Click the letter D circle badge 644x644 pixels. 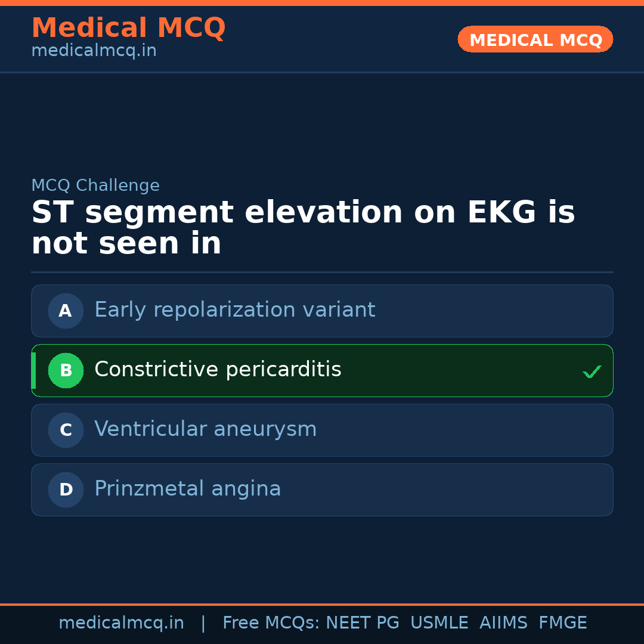(66, 490)
